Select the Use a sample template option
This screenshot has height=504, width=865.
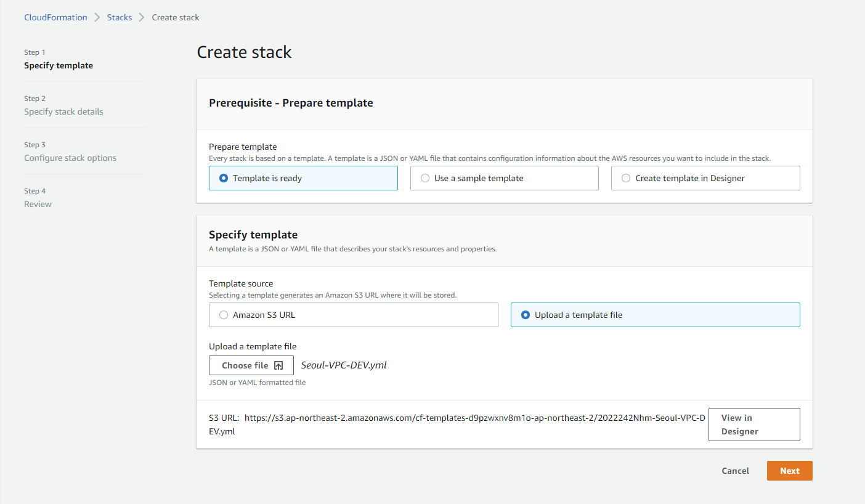tap(504, 178)
